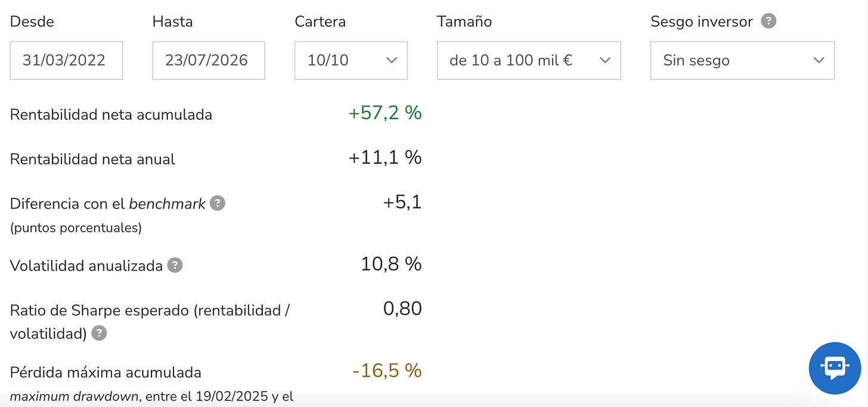Click the Desde date field
Viewport: 868px width, 407px height.
tap(66, 60)
